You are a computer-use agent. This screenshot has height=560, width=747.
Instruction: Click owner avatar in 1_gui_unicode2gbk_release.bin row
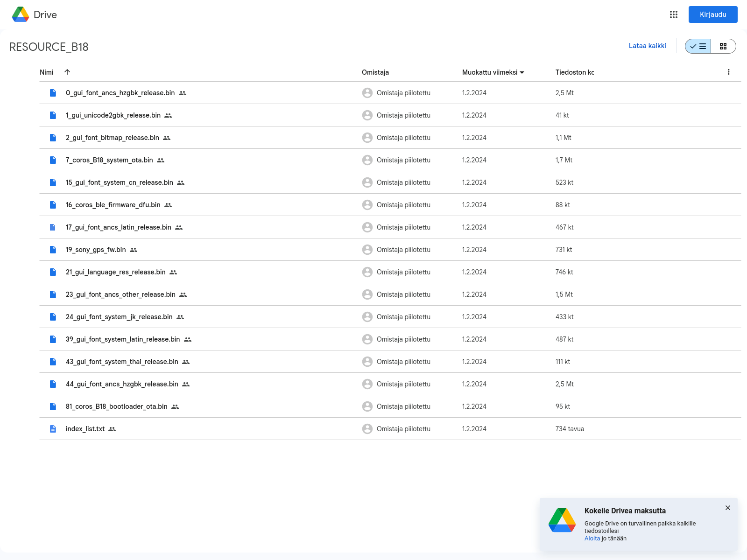click(367, 115)
